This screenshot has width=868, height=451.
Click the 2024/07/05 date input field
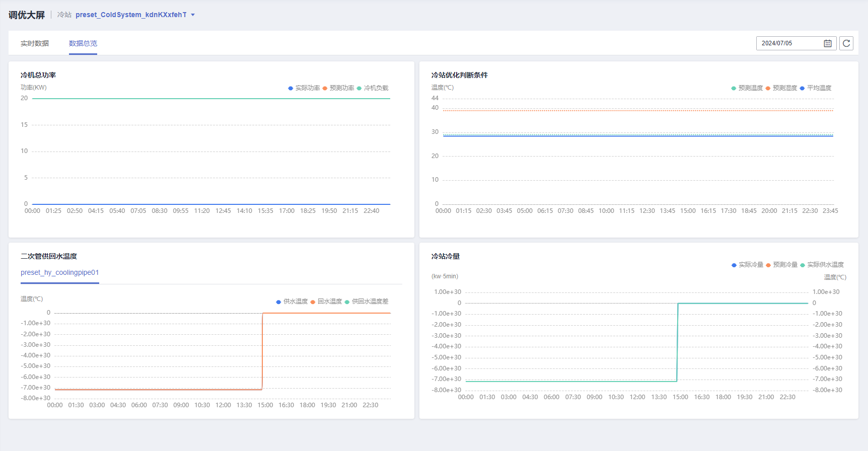click(x=796, y=43)
